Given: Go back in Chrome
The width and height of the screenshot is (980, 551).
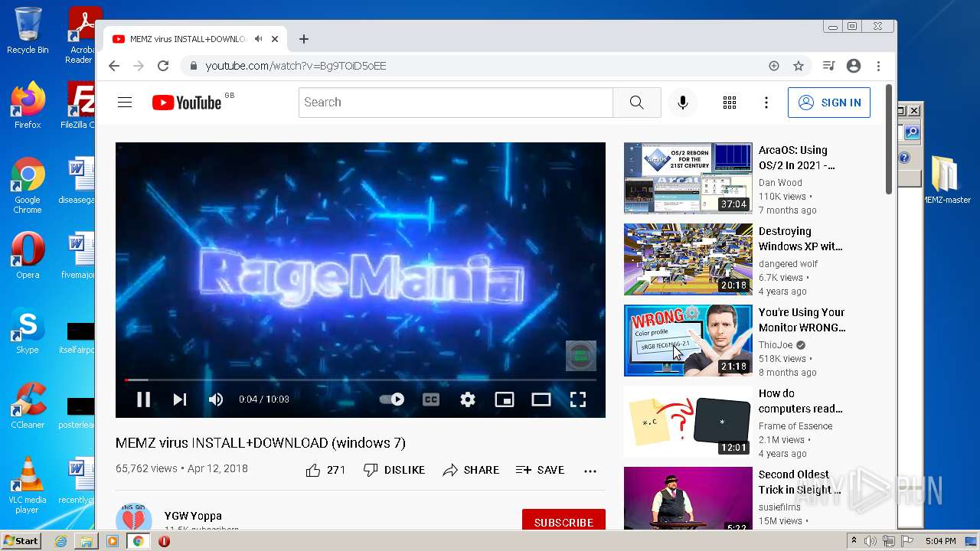Looking at the screenshot, I should [114, 66].
